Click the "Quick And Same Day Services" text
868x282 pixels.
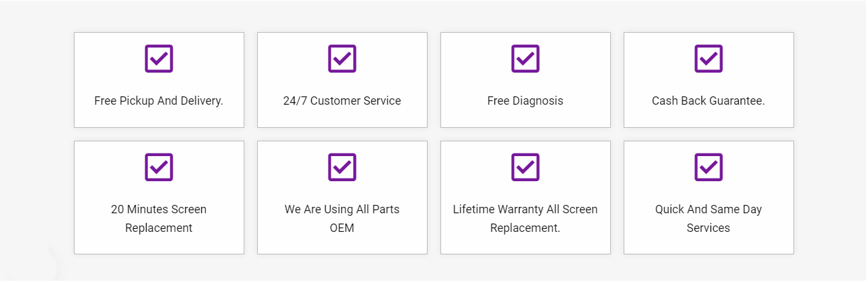point(709,209)
